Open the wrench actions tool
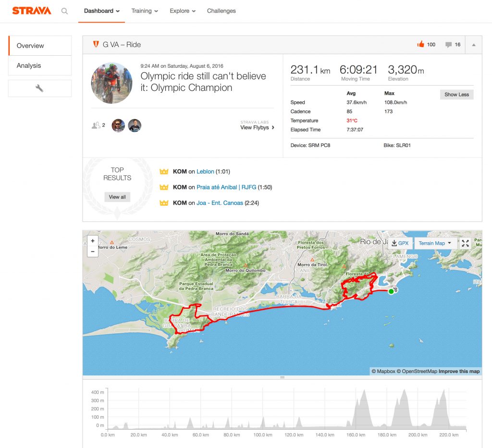The image size is (492, 448). click(x=39, y=88)
